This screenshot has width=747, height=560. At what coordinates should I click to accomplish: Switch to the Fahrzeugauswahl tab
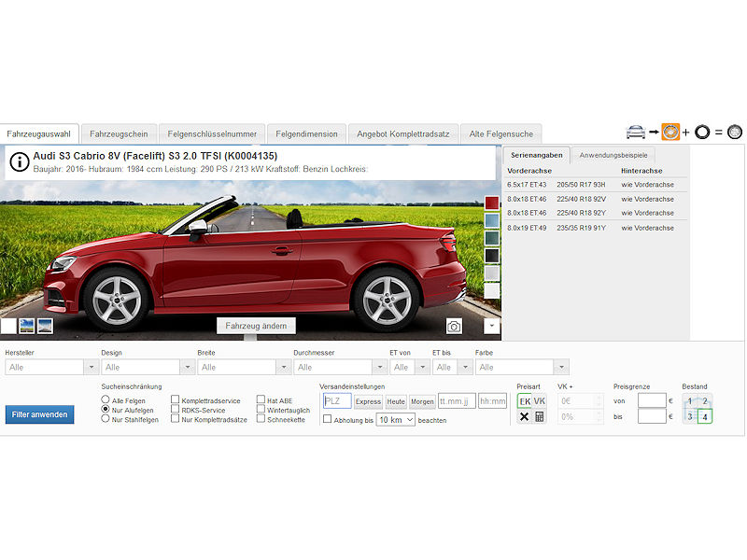coord(39,134)
